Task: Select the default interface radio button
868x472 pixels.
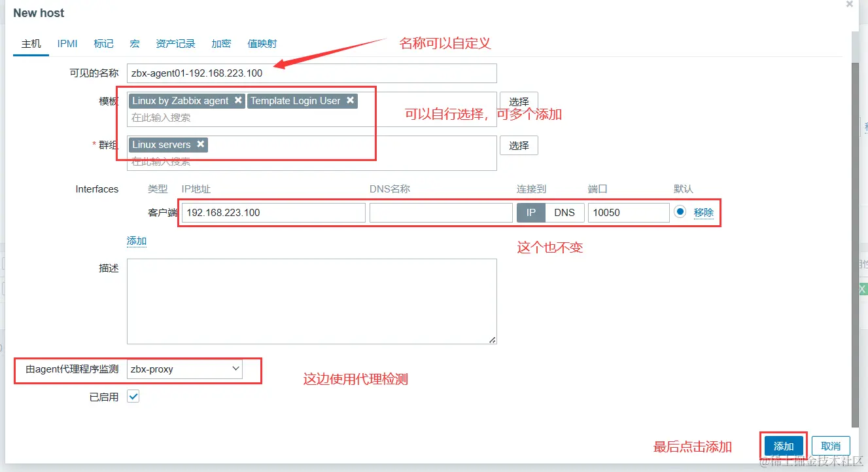Action: (x=680, y=212)
